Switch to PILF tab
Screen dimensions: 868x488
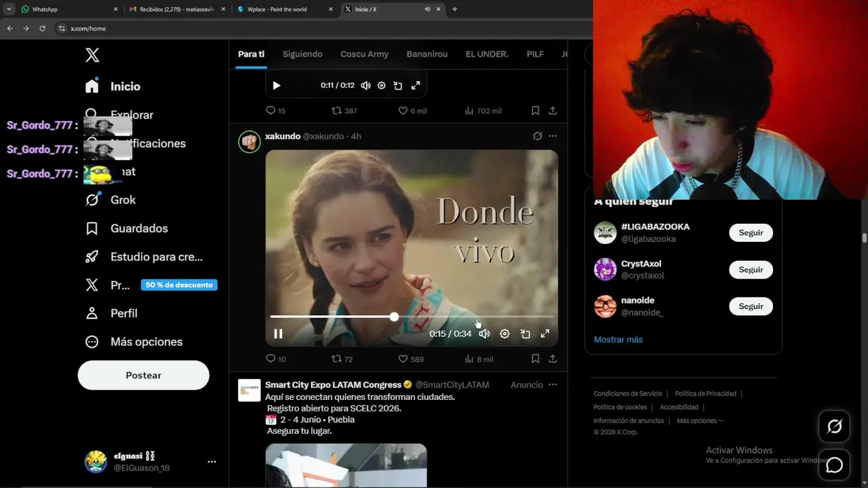pos(535,54)
